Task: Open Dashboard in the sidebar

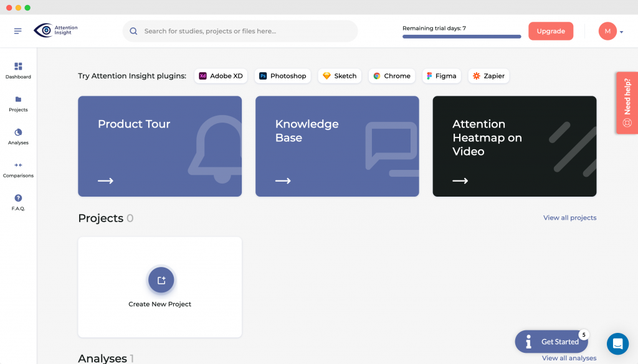Action: coord(18,70)
